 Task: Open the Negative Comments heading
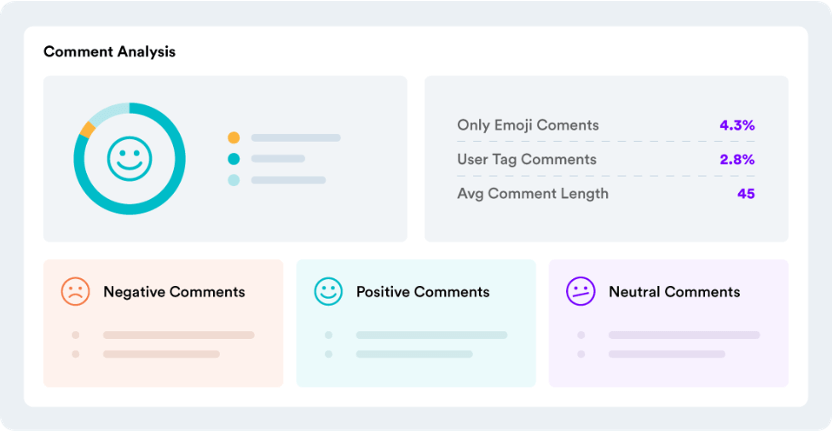174,292
